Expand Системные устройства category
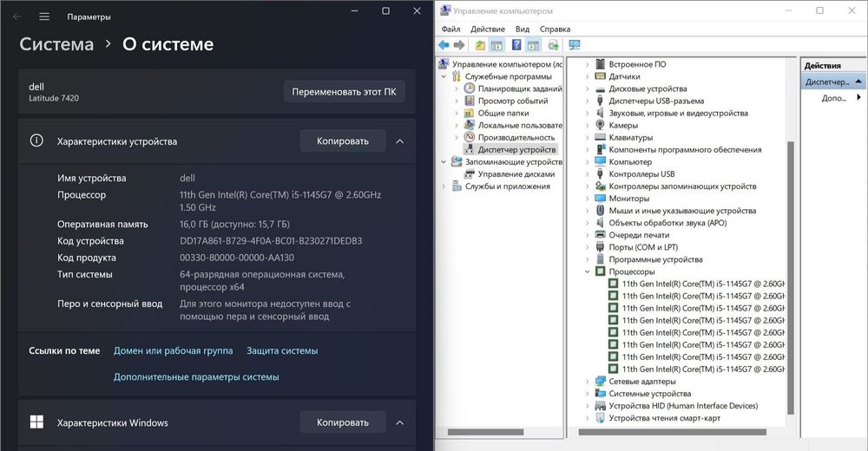Image resolution: width=868 pixels, height=451 pixels. [x=588, y=394]
